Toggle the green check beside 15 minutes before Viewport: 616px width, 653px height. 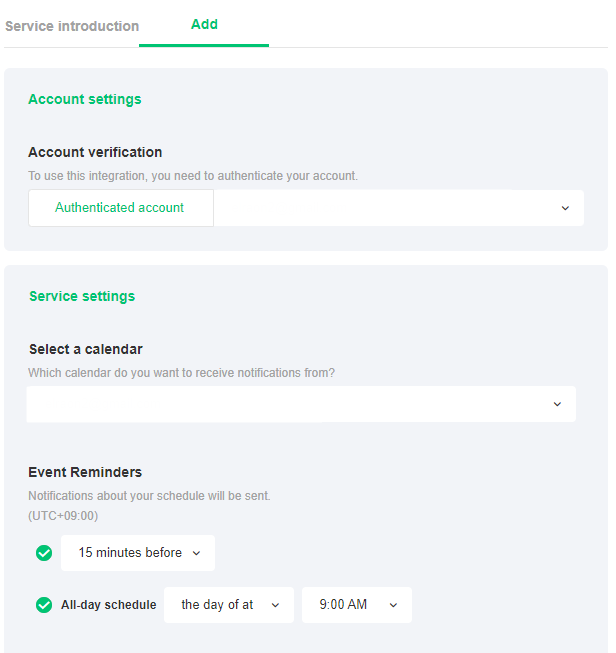[x=44, y=553]
